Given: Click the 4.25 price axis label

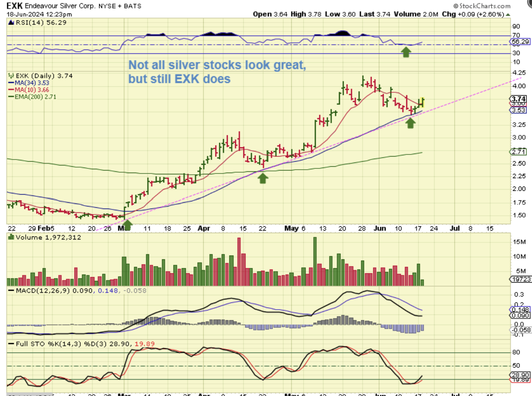Looking at the screenshot, I should 519,72.
